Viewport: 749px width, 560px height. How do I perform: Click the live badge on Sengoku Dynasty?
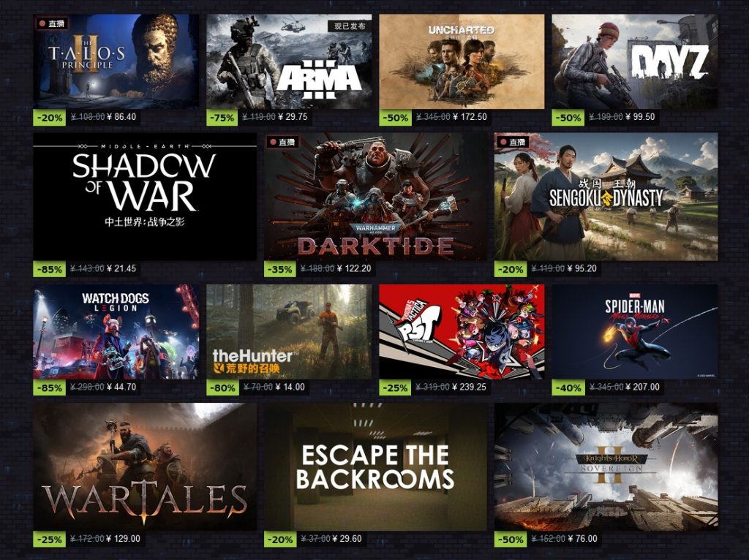pos(513,143)
